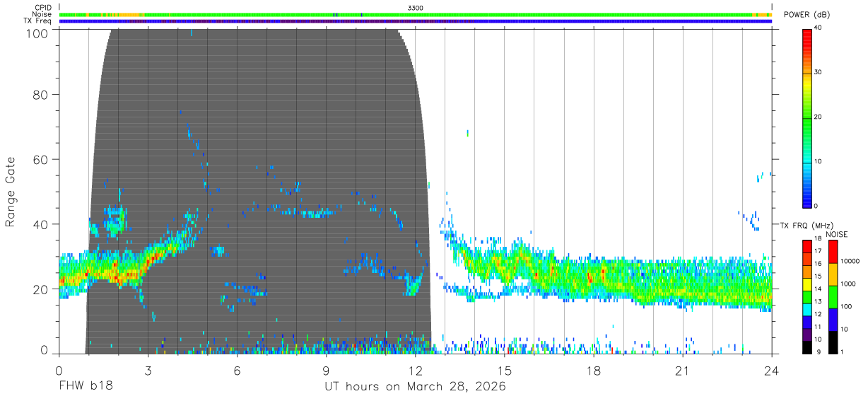Select the 10000 label on NOISE scale
The width and height of the screenshot is (868, 401).
849,262
